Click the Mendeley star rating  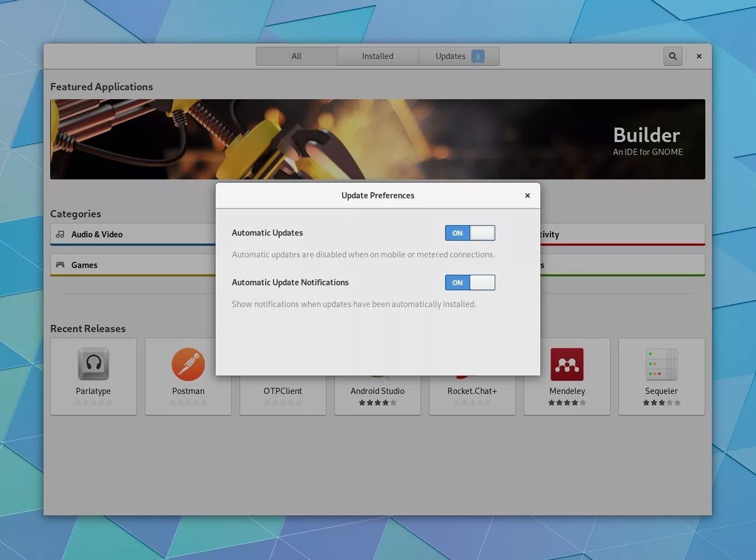click(x=567, y=402)
